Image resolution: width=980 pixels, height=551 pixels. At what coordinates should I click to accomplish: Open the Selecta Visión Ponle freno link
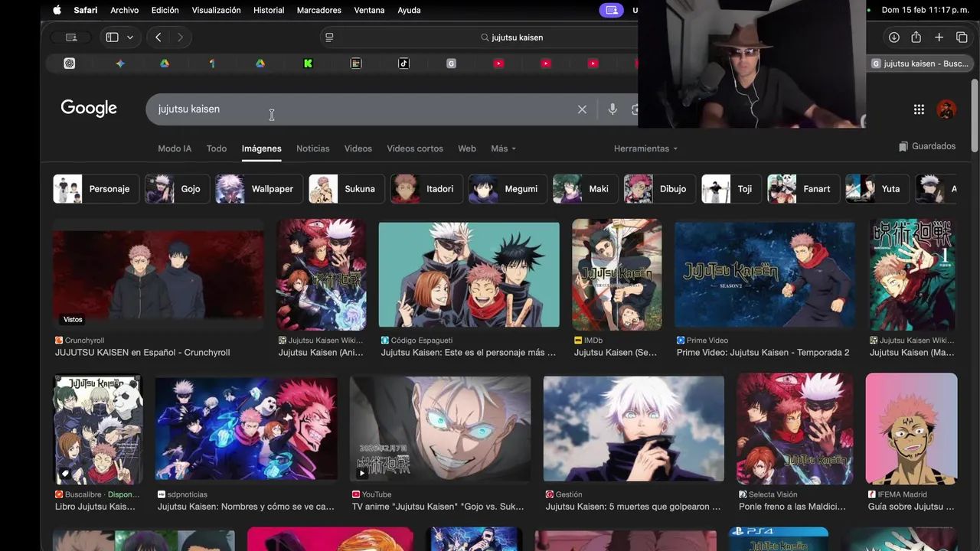tap(792, 507)
